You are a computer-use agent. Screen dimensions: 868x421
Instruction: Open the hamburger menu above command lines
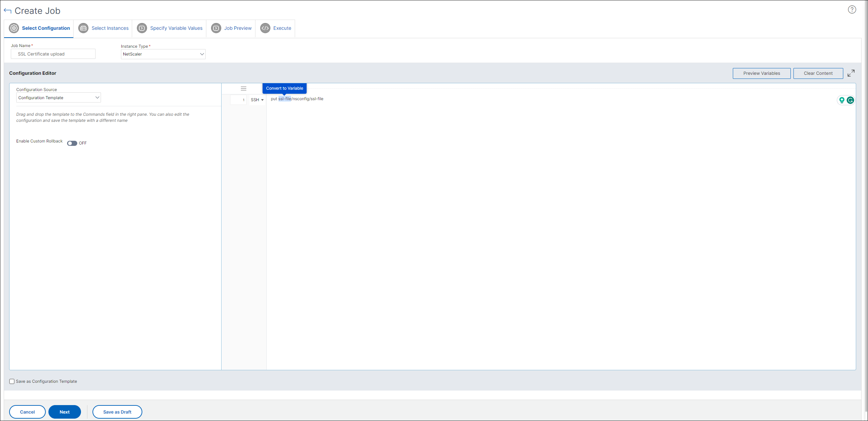point(244,88)
